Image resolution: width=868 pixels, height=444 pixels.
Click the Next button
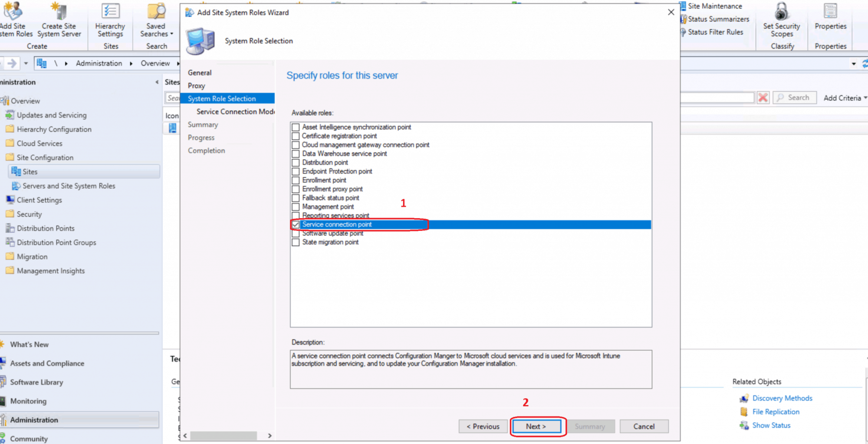[x=536, y=426]
